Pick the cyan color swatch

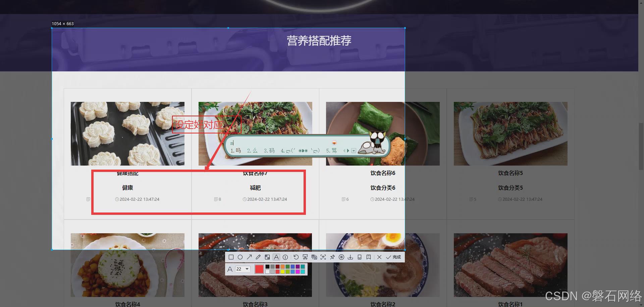pos(303,271)
